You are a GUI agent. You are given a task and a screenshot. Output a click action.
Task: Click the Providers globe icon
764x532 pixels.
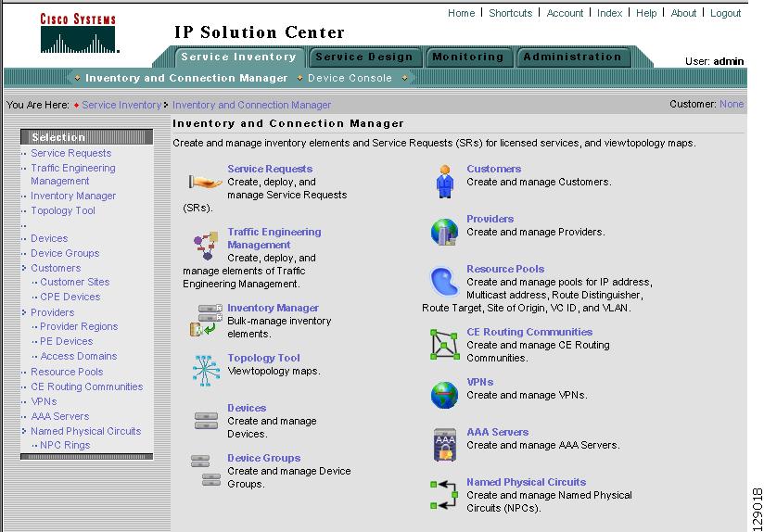tap(444, 232)
